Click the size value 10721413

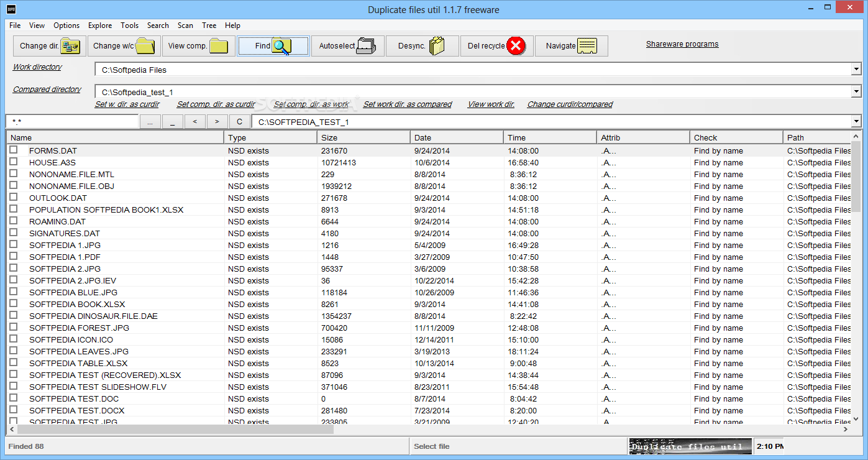click(x=339, y=162)
